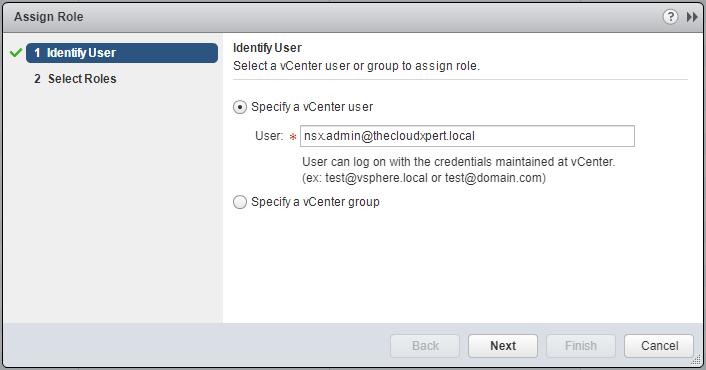Click the Cancel button

point(659,346)
